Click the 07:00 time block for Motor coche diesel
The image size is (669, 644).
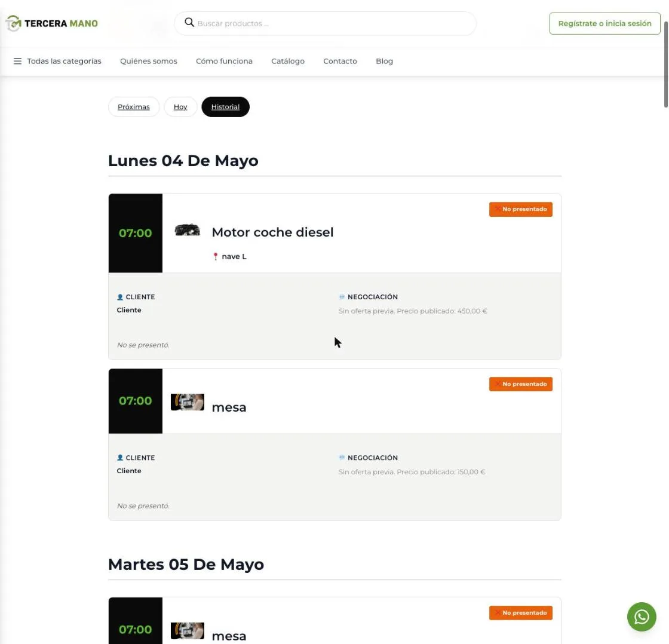[x=135, y=233]
